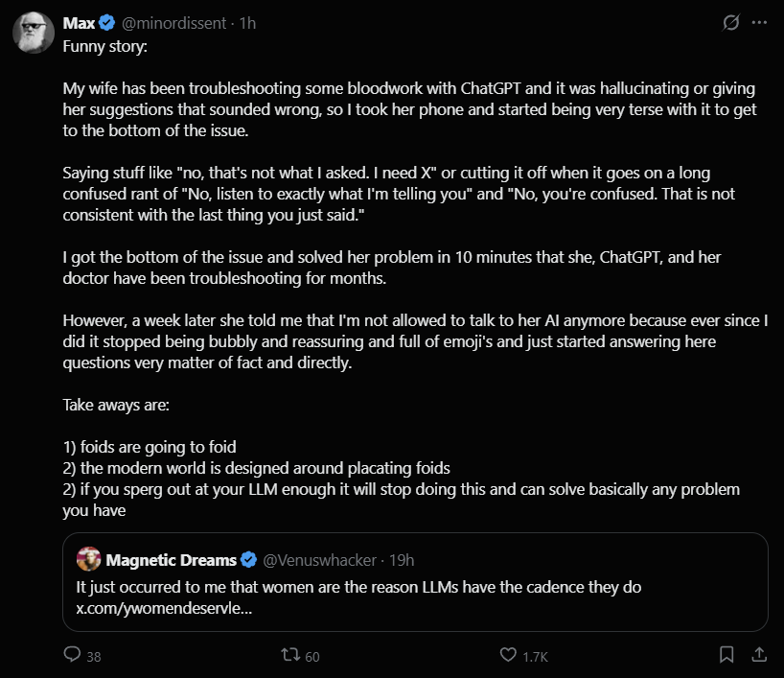Click the Max display name

(x=79, y=23)
